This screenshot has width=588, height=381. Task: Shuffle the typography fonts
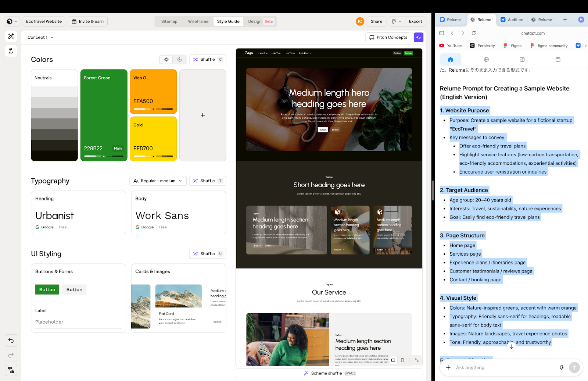point(208,181)
